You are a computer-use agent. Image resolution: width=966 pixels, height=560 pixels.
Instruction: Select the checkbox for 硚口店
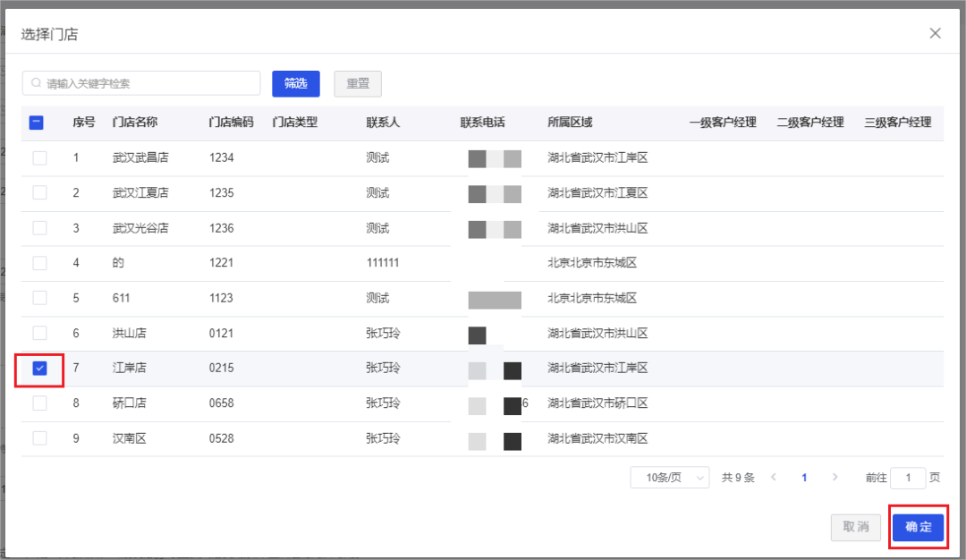(x=39, y=403)
